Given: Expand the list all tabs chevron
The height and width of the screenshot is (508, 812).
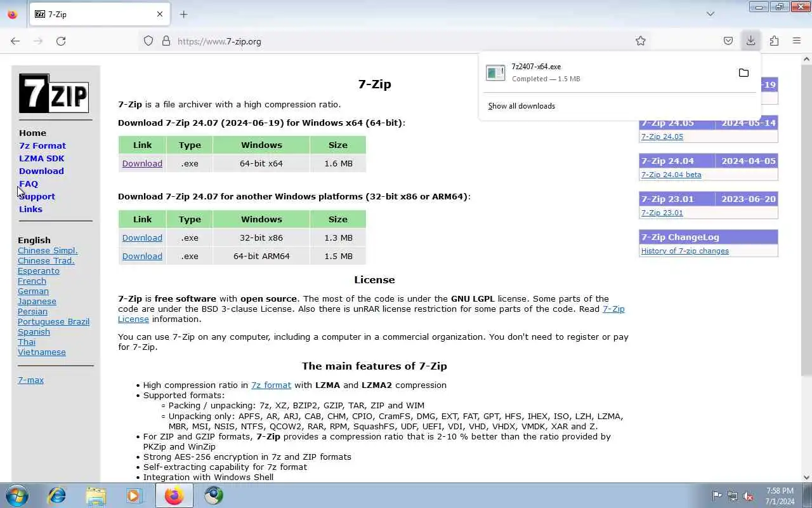Looking at the screenshot, I should coord(710,14).
